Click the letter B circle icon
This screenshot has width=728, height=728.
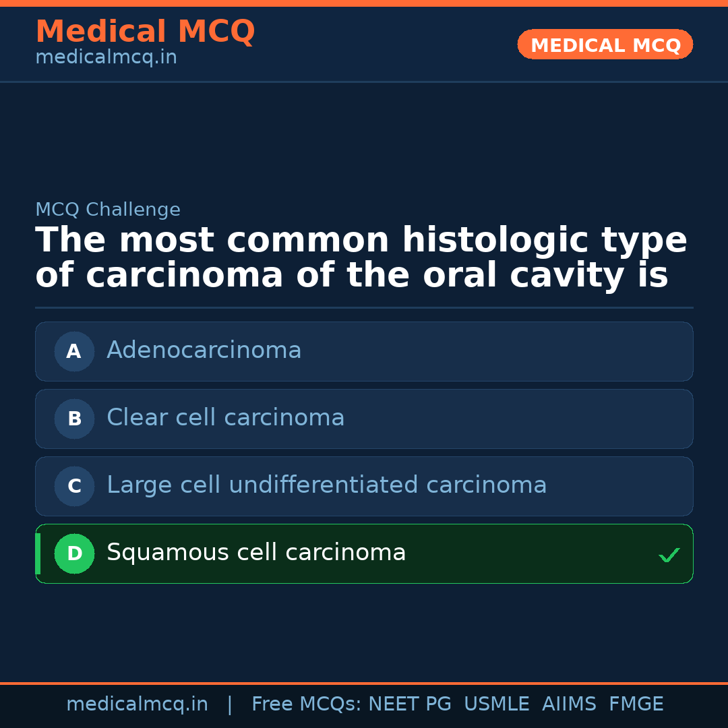pos(74,419)
